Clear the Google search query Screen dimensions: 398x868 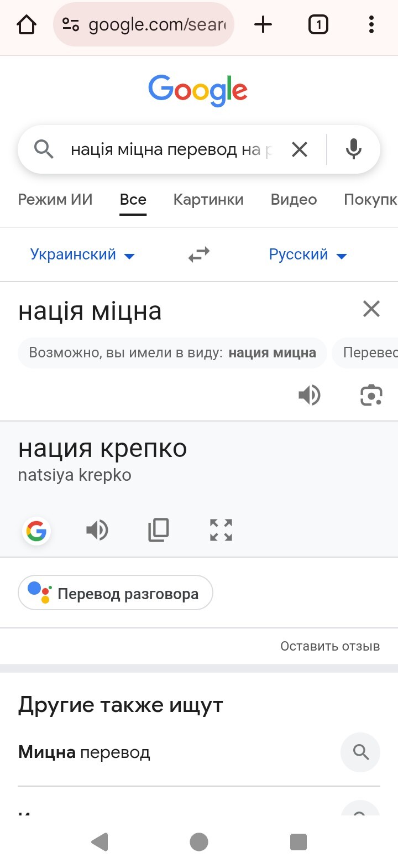tap(300, 149)
